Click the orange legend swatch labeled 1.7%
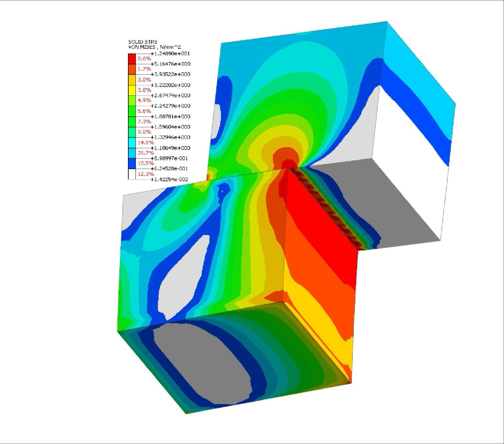 coord(132,69)
